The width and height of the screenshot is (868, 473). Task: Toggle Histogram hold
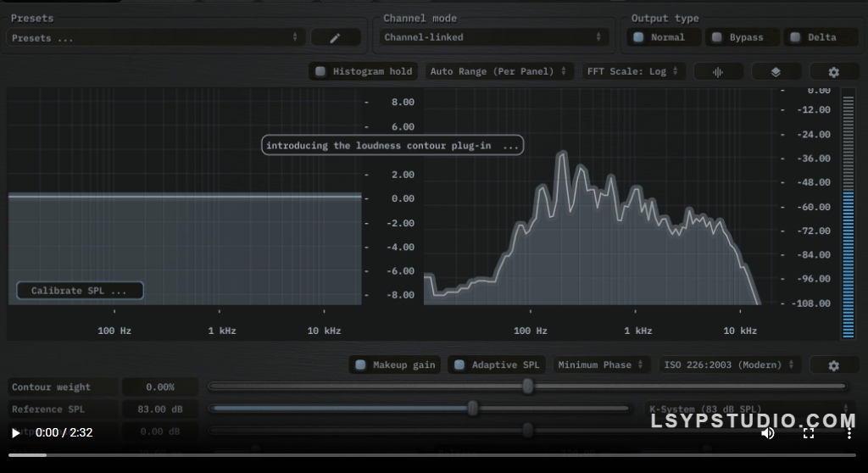tap(364, 71)
